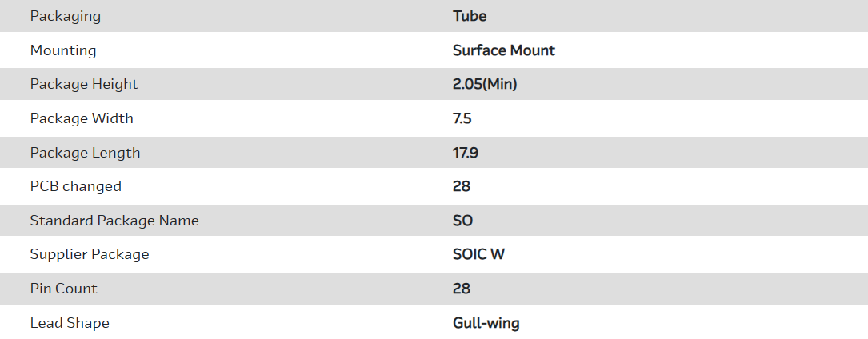Select the SOIC W value
Screen dimensions: 868x339
[x=478, y=254]
